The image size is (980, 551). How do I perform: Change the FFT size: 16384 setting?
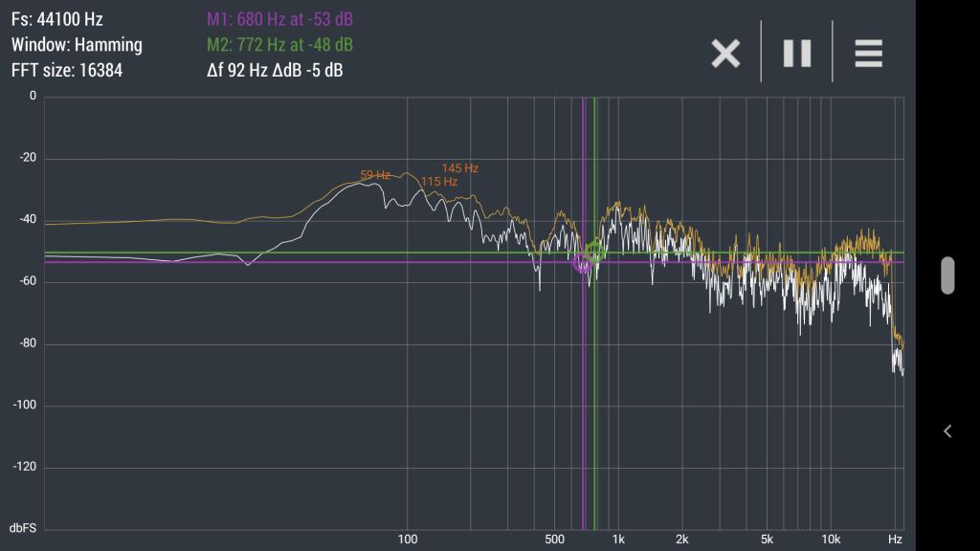click(67, 70)
